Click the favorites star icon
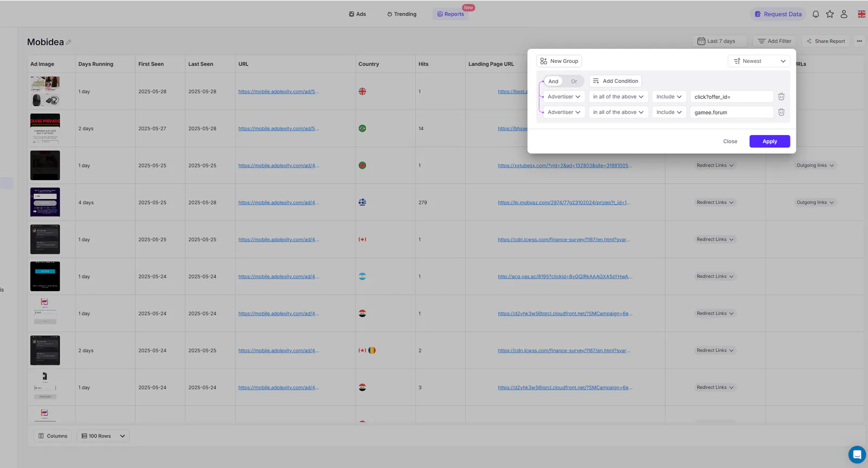 (829, 14)
